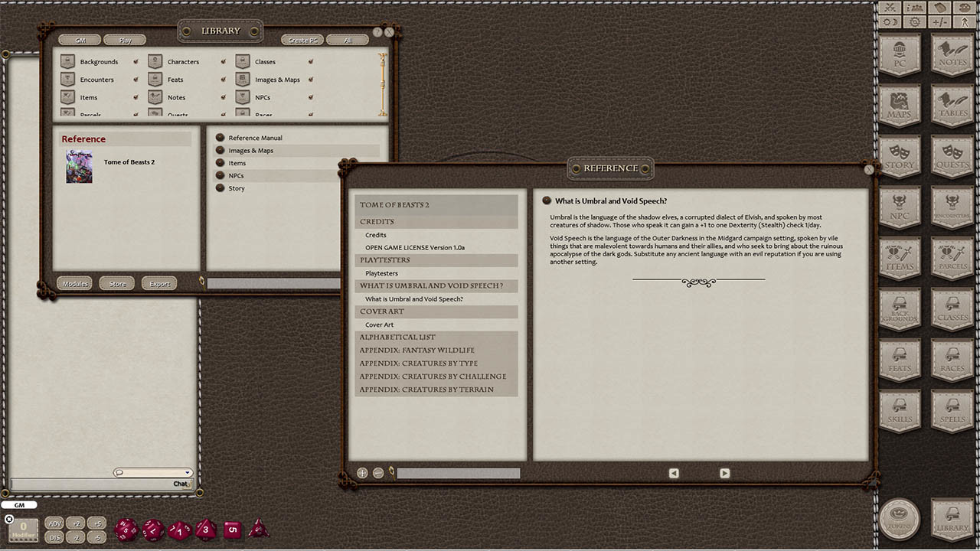Open the GM identity selector above the dice
The height and width of the screenshot is (551, 980).
click(x=20, y=504)
